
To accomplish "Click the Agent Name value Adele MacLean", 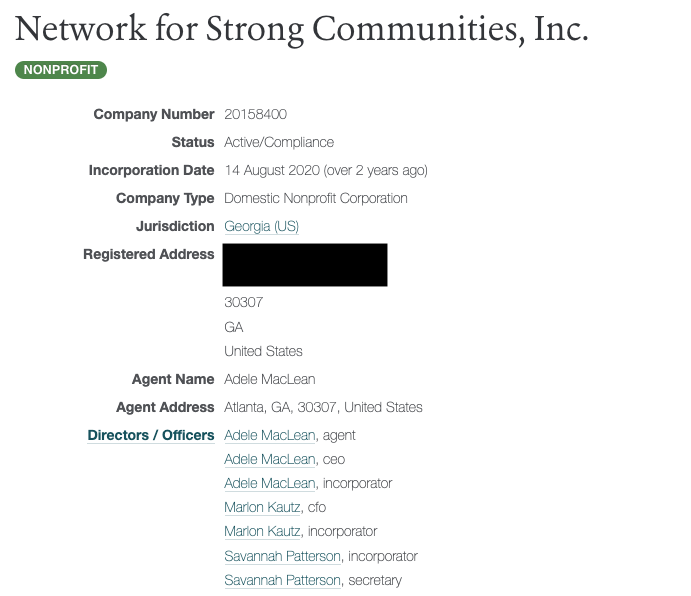I will click(269, 380).
